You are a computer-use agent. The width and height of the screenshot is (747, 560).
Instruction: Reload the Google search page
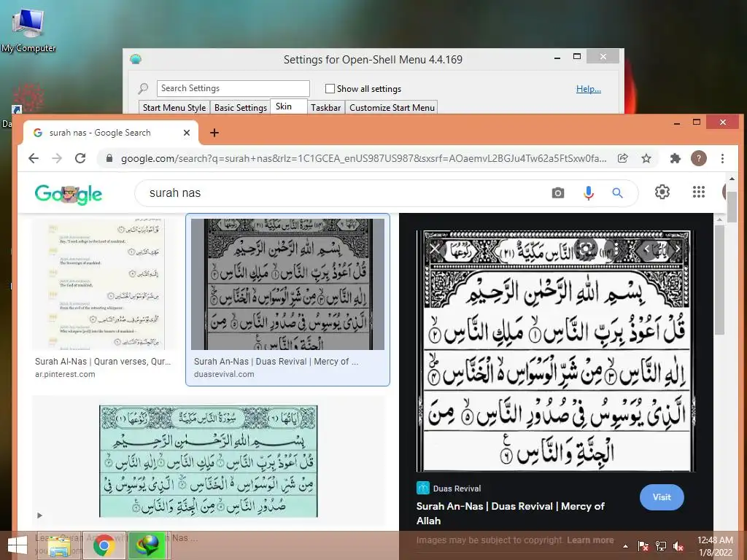pyautogui.click(x=80, y=158)
